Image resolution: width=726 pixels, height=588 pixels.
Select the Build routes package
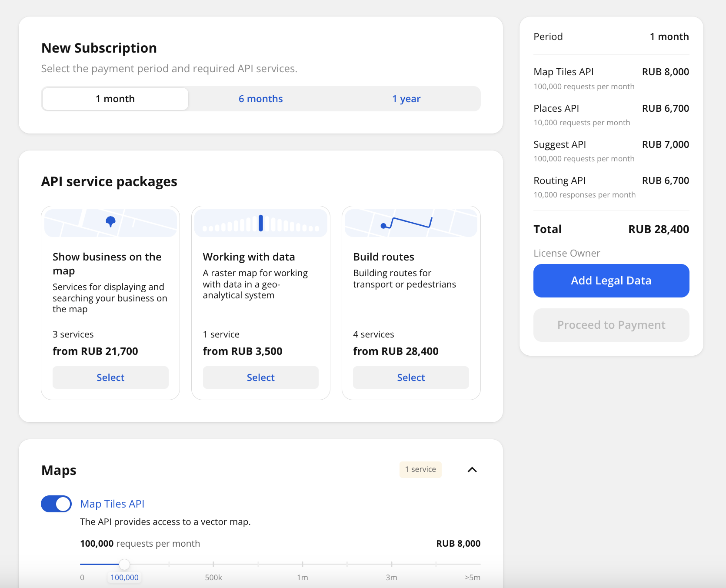coord(410,378)
